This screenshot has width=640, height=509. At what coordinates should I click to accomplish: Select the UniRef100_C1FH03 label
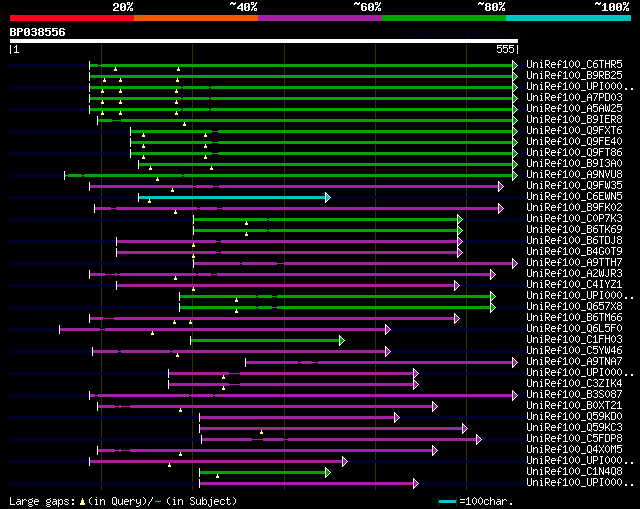click(x=574, y=340)
